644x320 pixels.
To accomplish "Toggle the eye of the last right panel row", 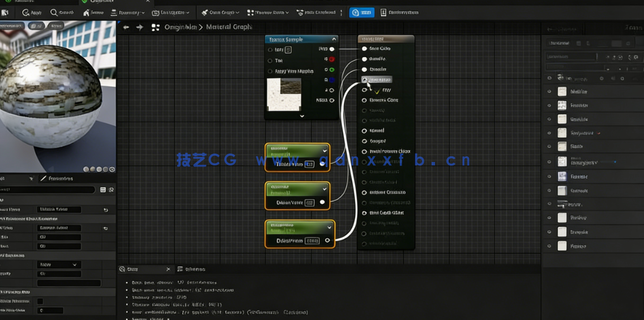I will coord(549,246).
